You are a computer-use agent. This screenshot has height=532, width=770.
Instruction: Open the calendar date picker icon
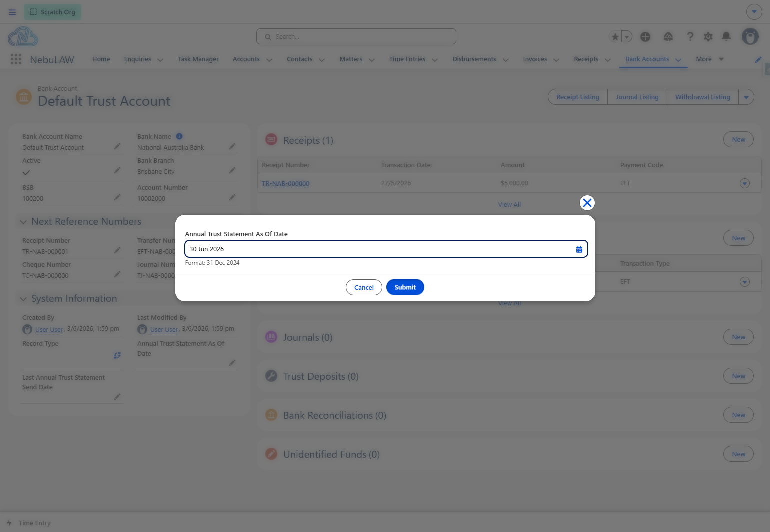[579, 249]
